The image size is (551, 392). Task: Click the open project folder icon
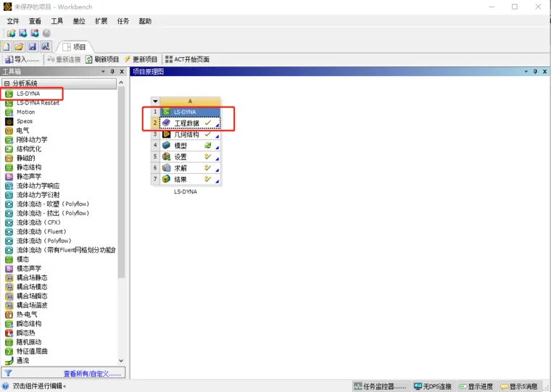[19, 46]
